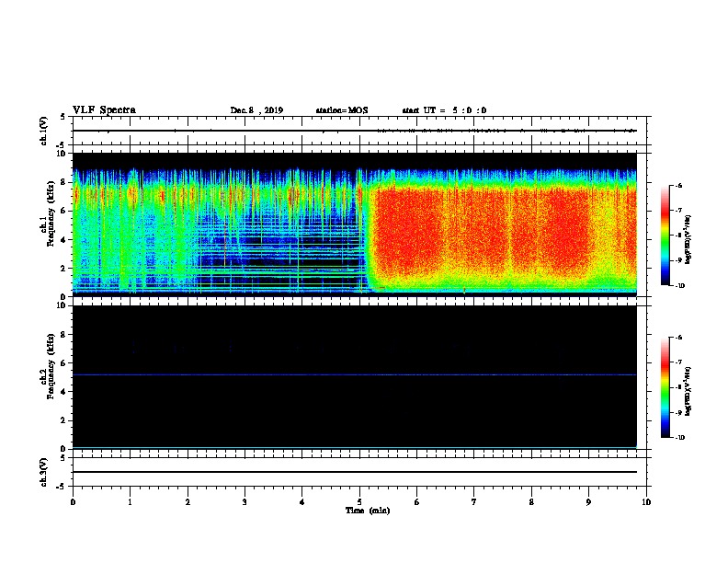Click time axis tick label "4"
The image size is (728, 563).
click(302, 502)
